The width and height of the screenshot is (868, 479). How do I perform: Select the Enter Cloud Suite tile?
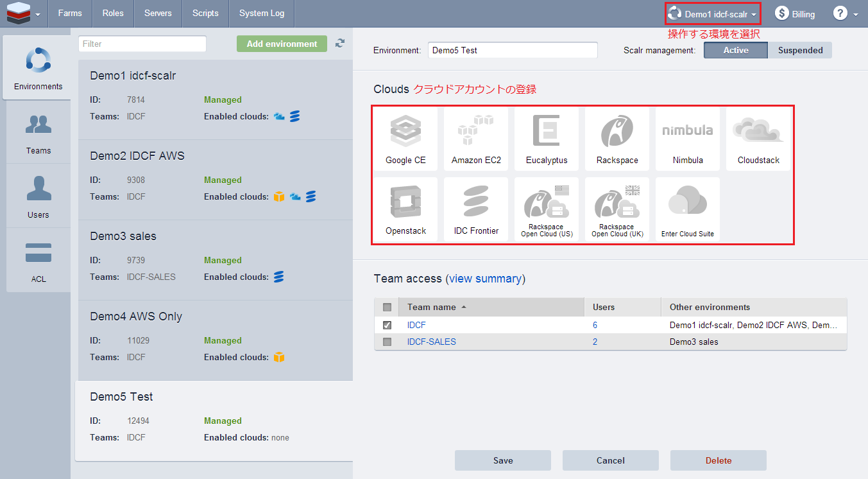688,209
